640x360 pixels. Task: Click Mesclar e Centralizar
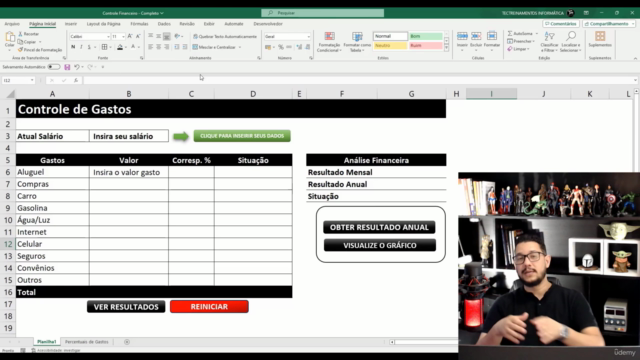(x=214, y=47)
